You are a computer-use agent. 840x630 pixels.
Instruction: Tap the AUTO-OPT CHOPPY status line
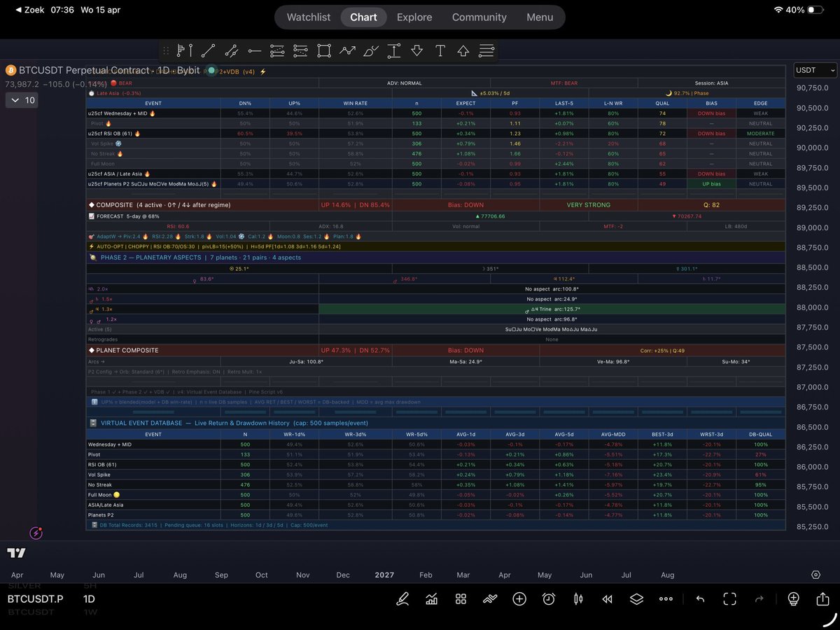[435, 246]
